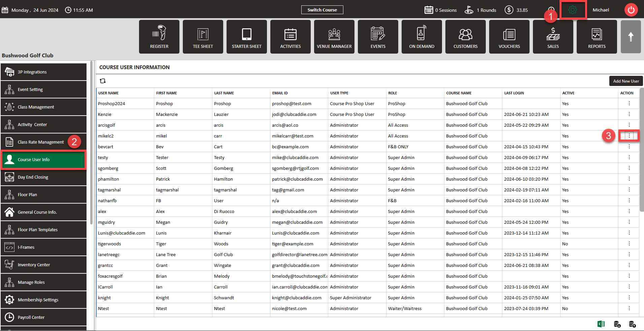Click the calendar date icon

click(5, 10)
